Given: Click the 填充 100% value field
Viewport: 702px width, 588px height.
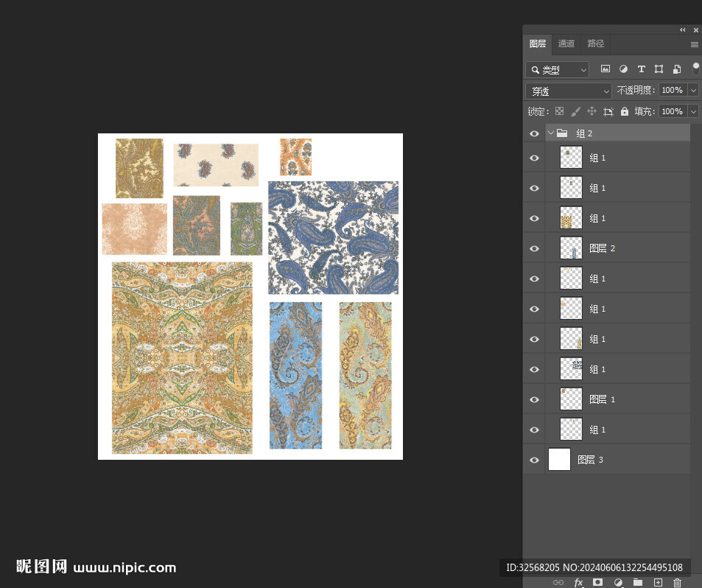Looking at the screenshot, I should pyautogui.click(x=672, y=111).
